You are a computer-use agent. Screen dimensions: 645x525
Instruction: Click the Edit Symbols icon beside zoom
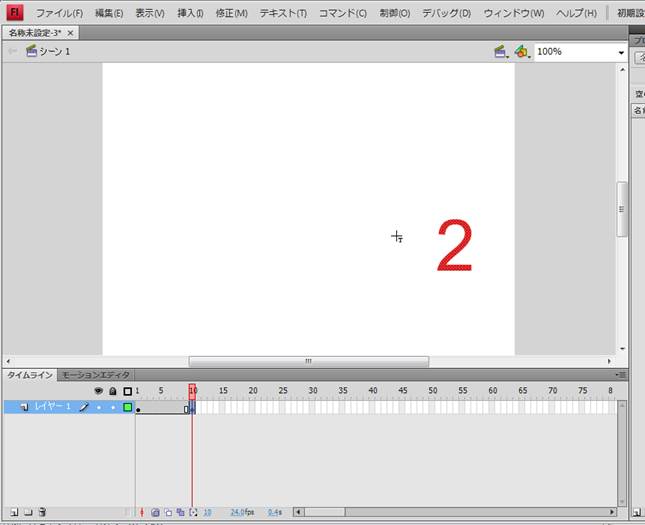pyautogui.click(x=521, y=51)
